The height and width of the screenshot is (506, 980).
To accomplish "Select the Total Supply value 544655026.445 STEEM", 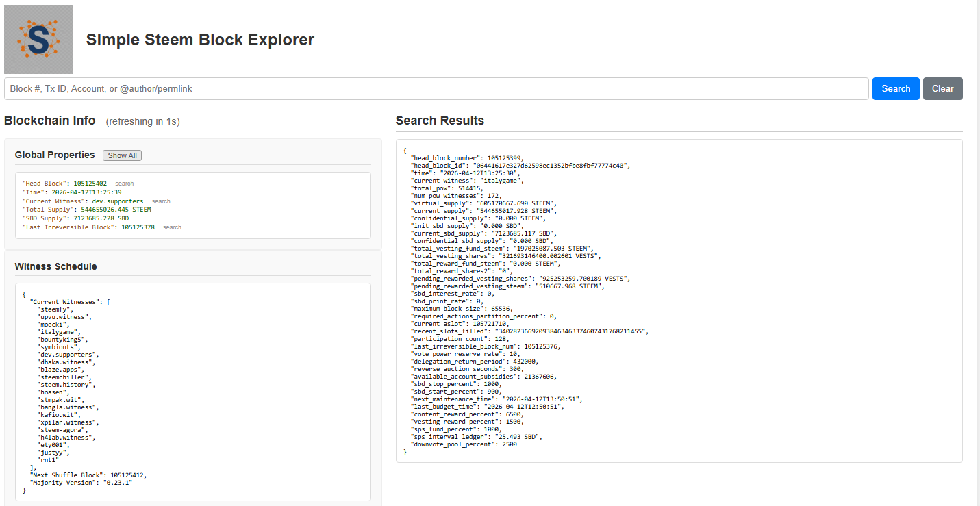I will 116,210.
